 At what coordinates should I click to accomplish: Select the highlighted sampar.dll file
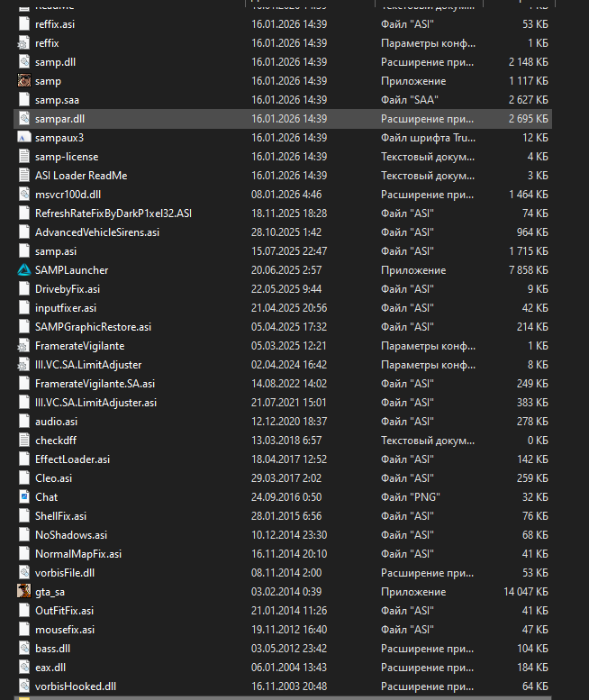pos(59,119)
